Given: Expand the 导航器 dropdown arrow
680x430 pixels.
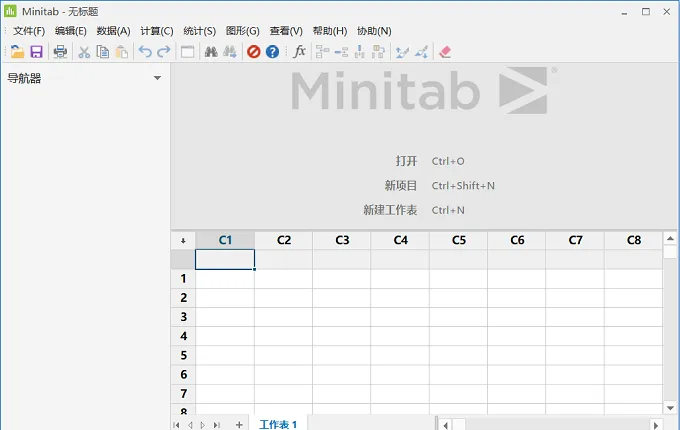Looking at the screenshot, I should pyautogui.click(x=157, y=78).
